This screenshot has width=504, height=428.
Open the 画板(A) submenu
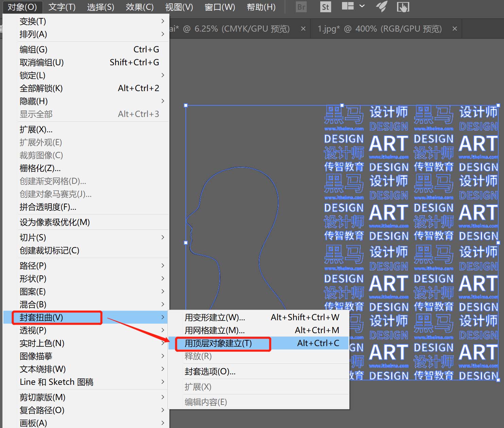click(x=86, y=423)
